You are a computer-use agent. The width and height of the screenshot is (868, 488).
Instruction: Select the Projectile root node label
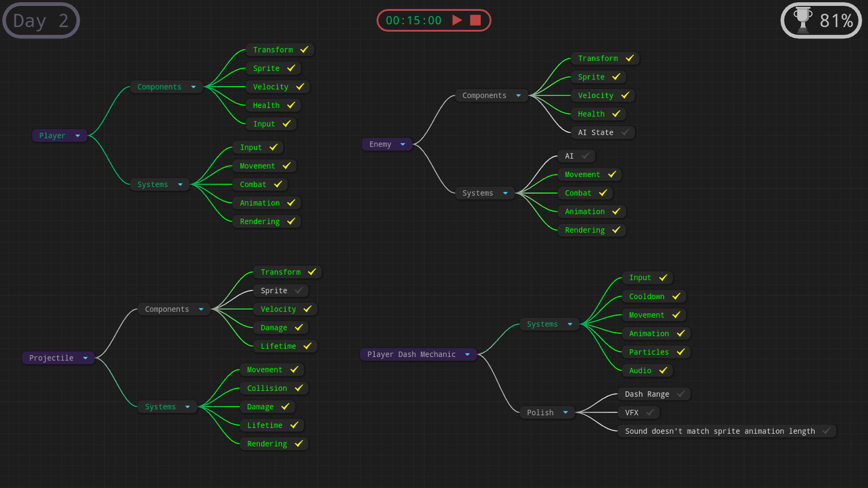(x=51, y=358)
